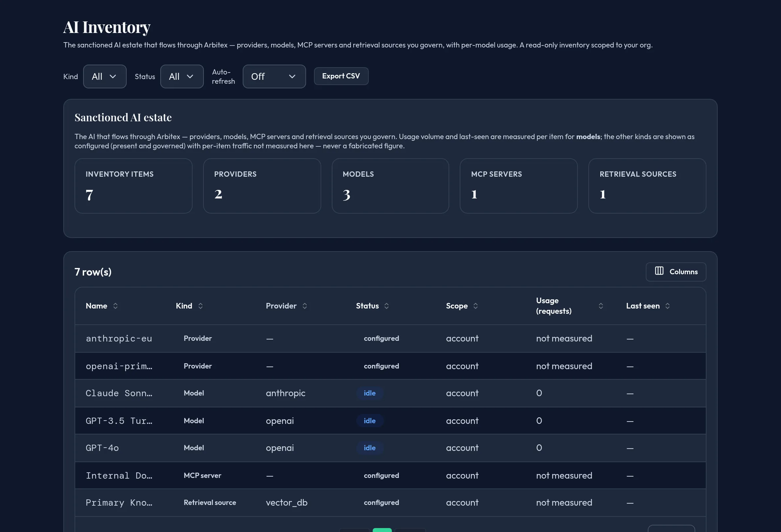
Task: Select the openai-prim… row name
Action: (119, 366)
